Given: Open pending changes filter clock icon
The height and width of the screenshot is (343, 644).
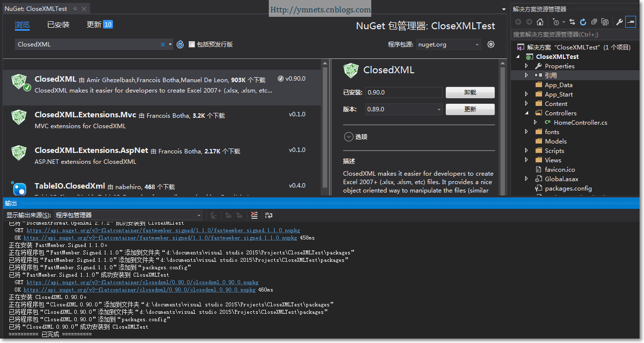Looking at the screenshot, I should click(x=556, y=22).
